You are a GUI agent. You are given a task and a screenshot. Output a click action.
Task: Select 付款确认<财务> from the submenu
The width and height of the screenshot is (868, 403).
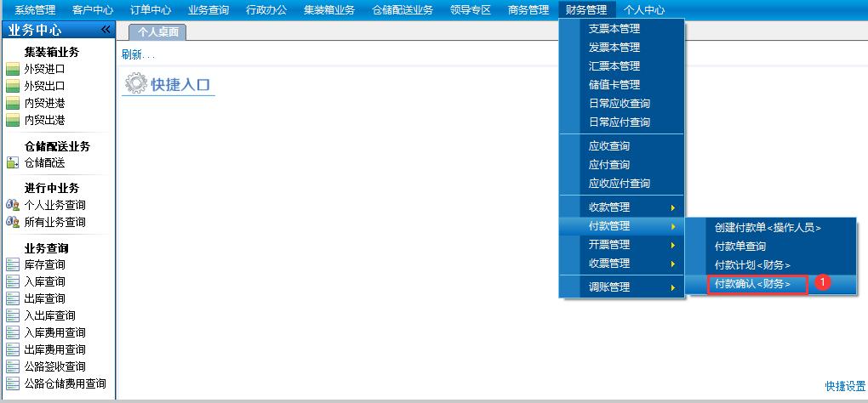[752, 284]
